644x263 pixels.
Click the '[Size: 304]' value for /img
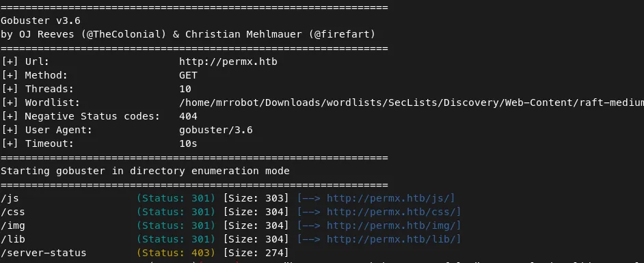point(256,225)
